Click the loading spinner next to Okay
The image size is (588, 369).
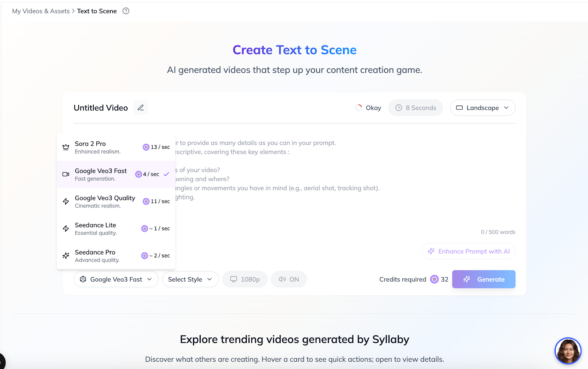click(x=359, y=108)
